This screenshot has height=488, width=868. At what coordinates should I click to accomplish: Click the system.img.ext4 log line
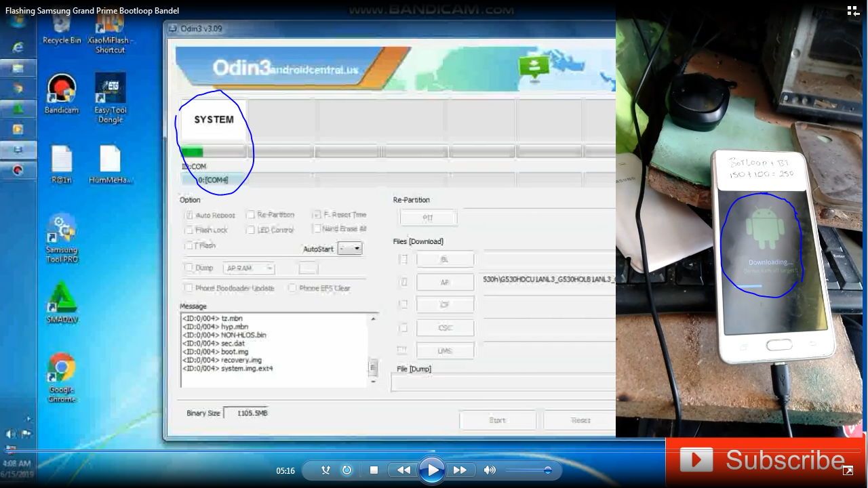click(227, 369)
